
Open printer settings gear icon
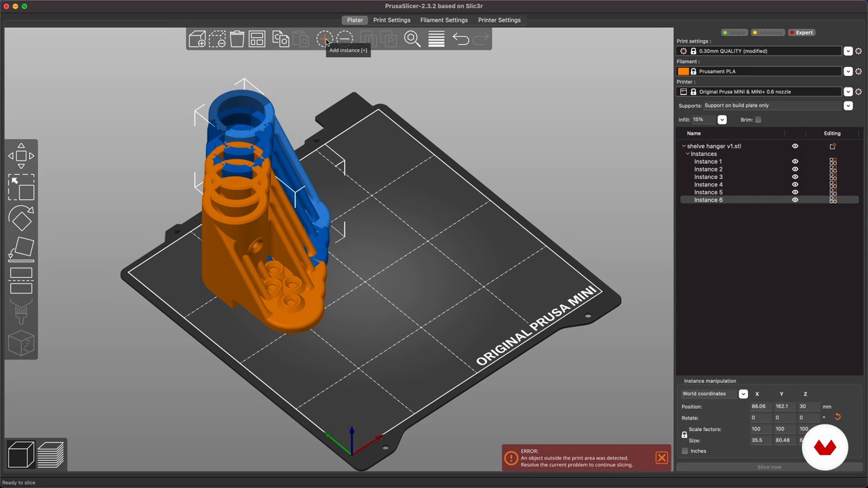pos(858,91)
